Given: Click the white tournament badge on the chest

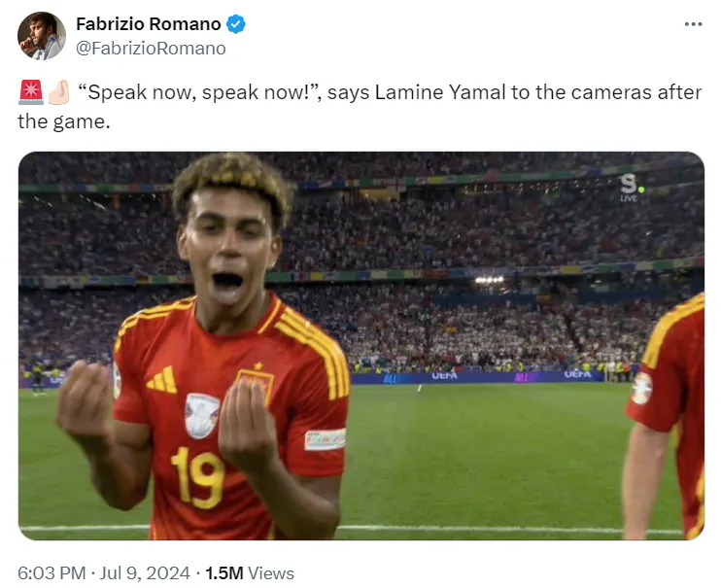Looking at the screenshot, I should 201,415.
